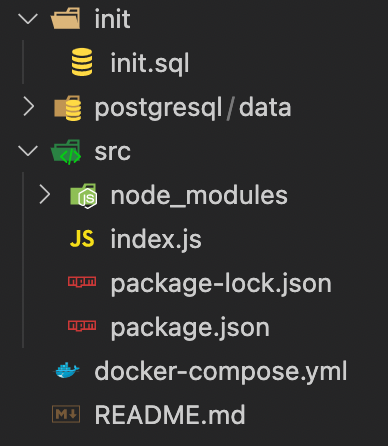Click the yellow JS icon beside index.js
Image resolution: width=388 pixels, height=446 pixels.
tap(82, 239)
